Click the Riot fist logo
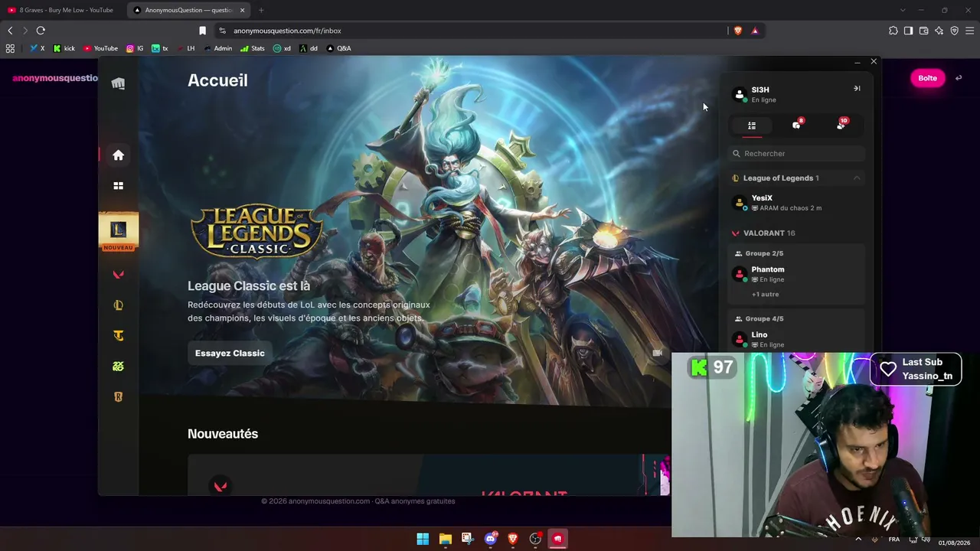Image resolution: width=980 pixels, height=551 pixels. [x=118, y=83]
